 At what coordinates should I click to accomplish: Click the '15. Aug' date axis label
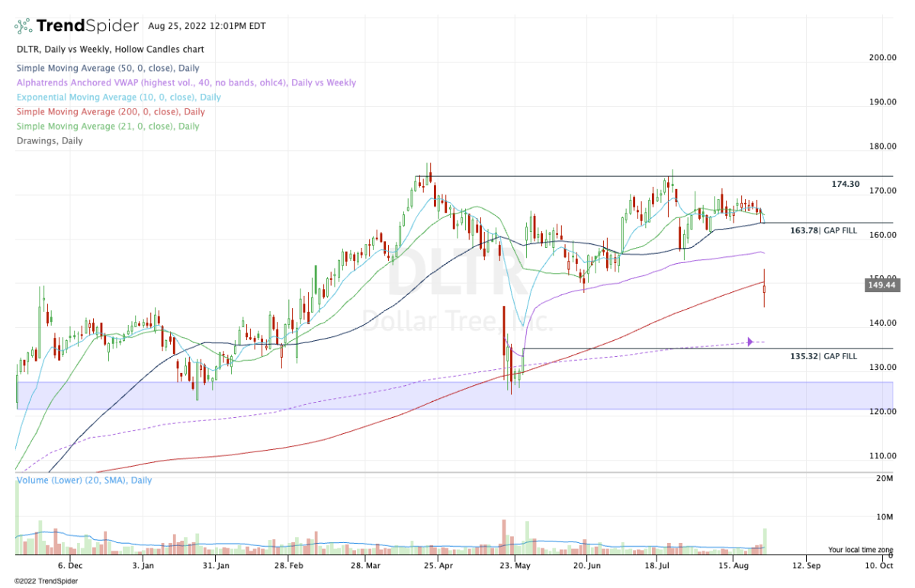(734, 566)
